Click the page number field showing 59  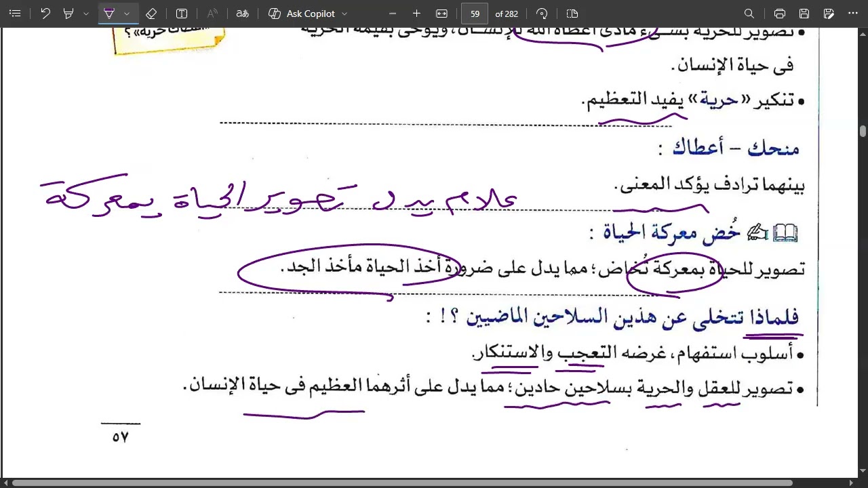[475, 14]
